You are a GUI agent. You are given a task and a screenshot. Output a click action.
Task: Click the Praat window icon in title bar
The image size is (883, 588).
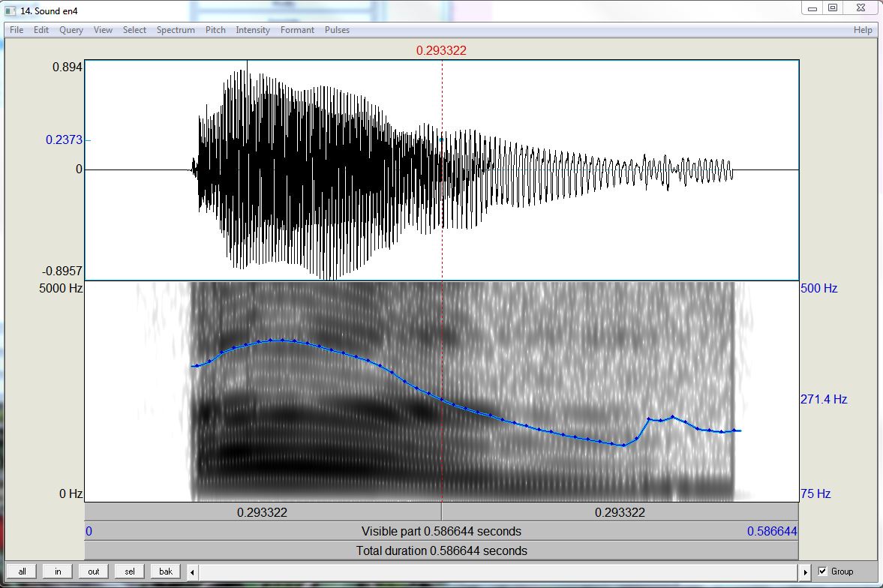pyautogui.click(x=11, y=10)
